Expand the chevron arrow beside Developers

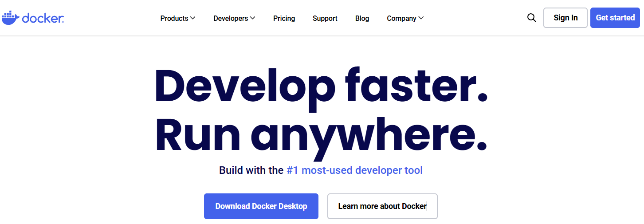pos(252,18)
